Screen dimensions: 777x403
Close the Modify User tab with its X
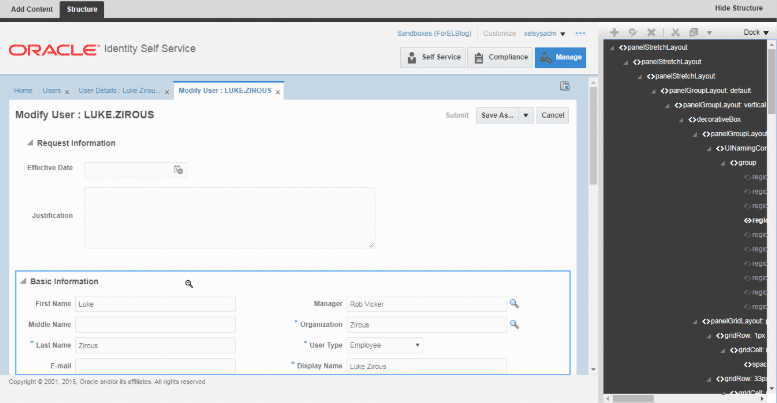coord(278,92)
